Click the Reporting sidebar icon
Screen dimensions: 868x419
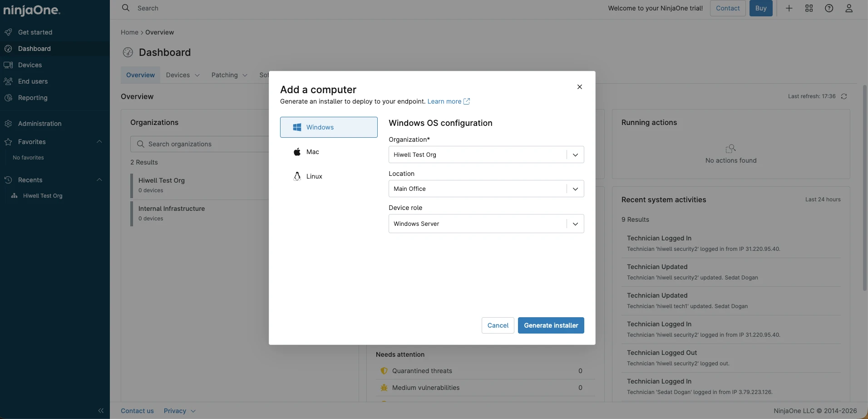tap(8, 98)
